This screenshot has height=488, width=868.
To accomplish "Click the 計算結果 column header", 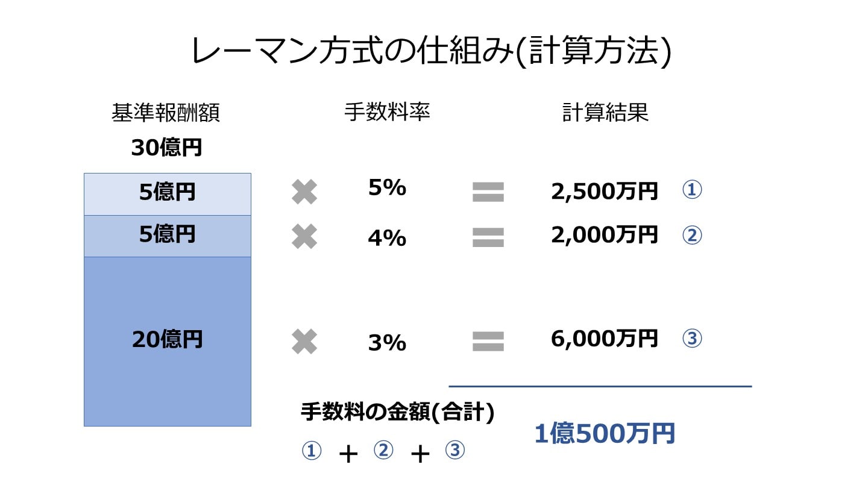I will point(605,113).
